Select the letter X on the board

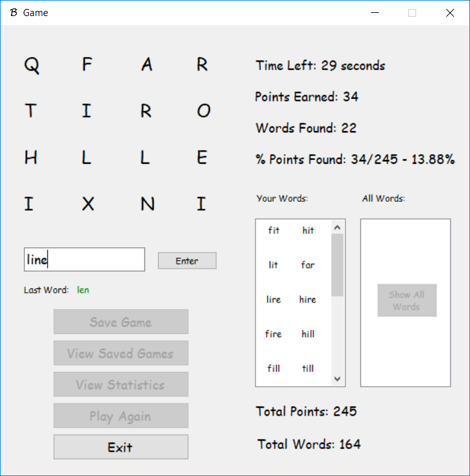pos(88,204)
